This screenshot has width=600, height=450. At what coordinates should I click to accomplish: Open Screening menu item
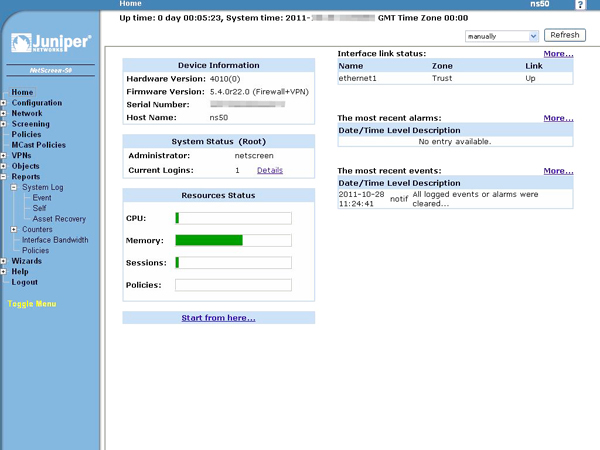pos(31,124)
